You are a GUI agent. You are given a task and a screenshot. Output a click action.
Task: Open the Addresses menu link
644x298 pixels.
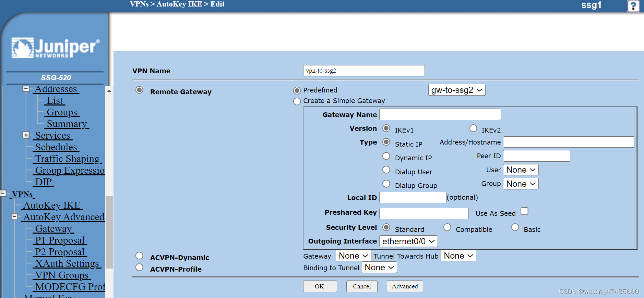point(56,89)
